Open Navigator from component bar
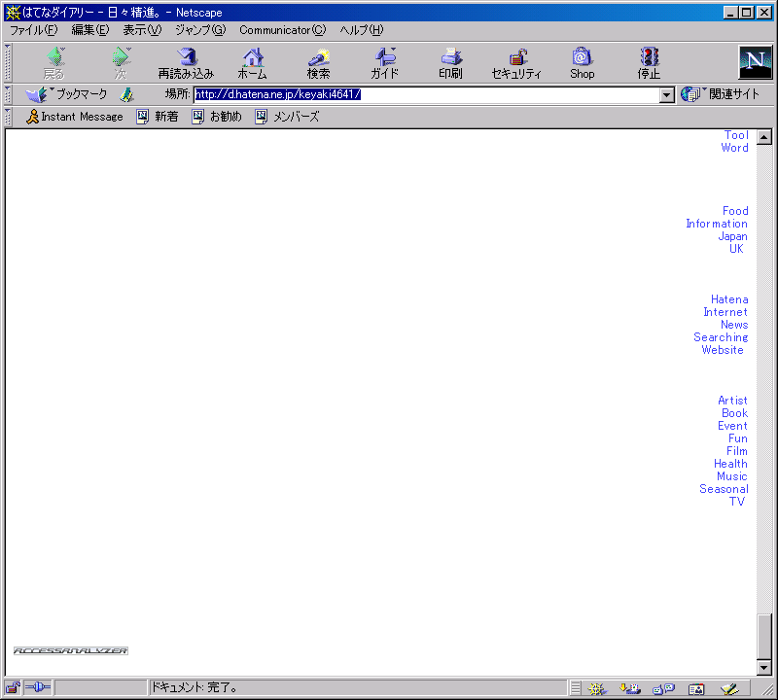The width and height of the screenshot is (778, 700). click(x=596, y=688)
